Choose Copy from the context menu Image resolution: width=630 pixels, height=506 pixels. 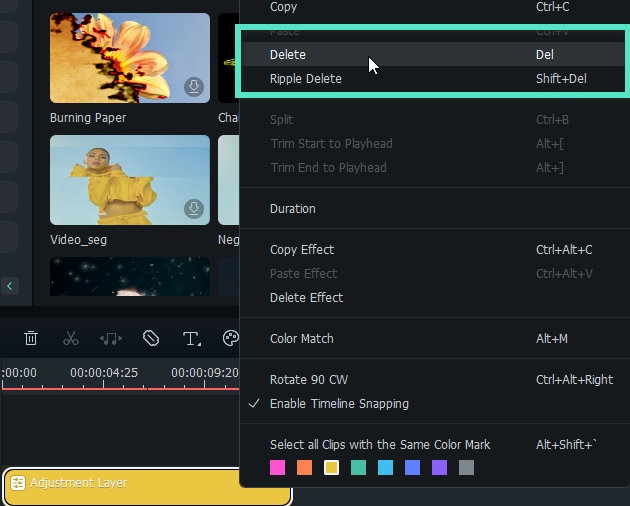coord(435,7)
